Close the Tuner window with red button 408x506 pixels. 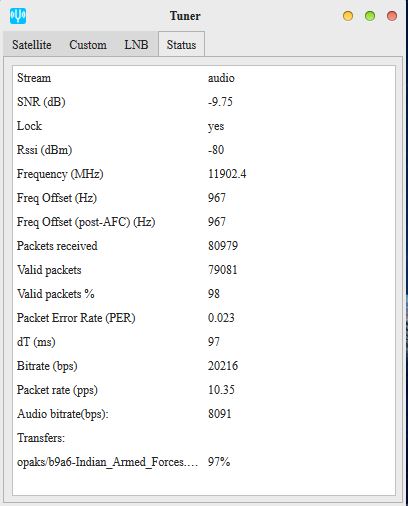pos(392,16)
